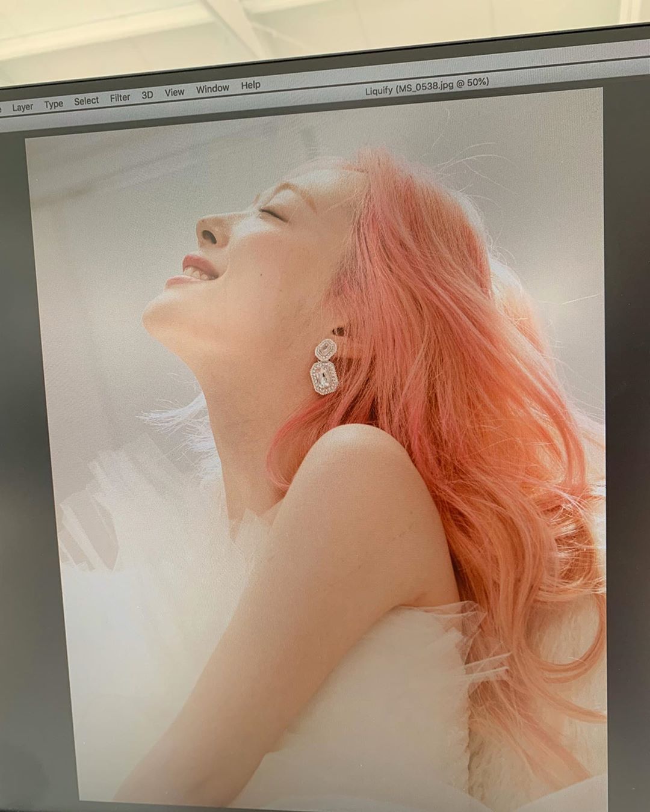This screenshot has height=812, width=650.
Task: Click the photo preview in Liquify canvas
Action: coord(316,451)
